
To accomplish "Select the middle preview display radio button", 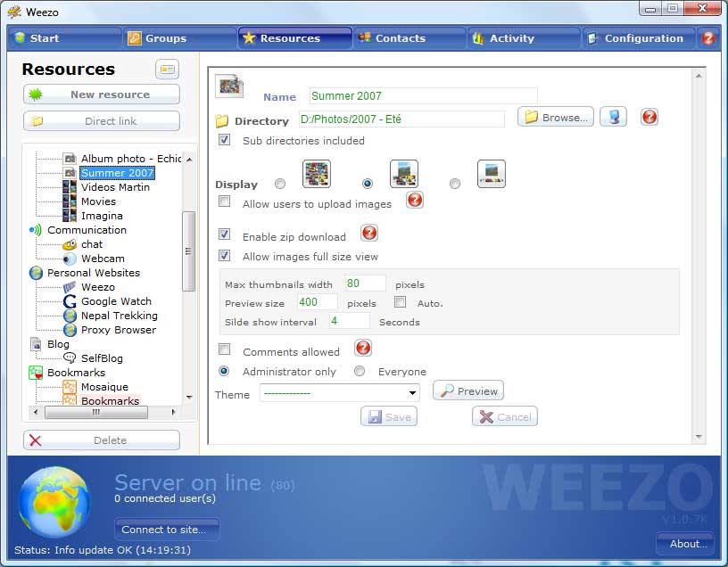I will (x=368, y=184).
